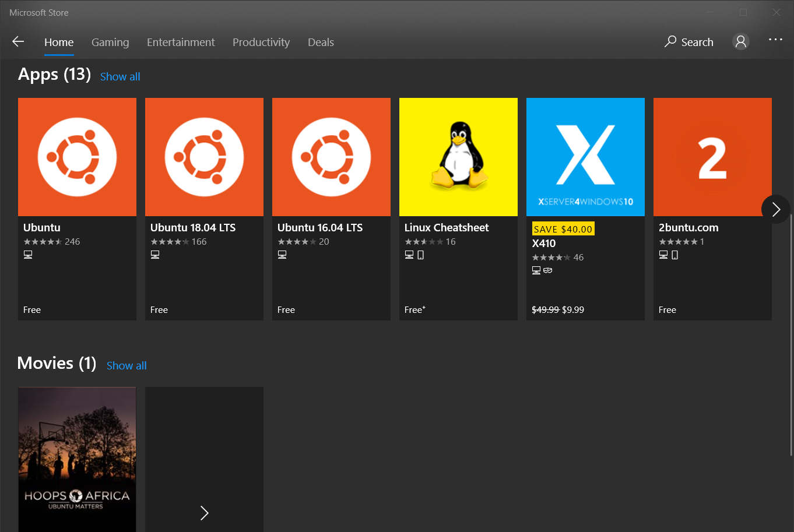The width and height of the screenshot is (794, 532).
Task: Click the Ubuntu app title
Action: point(42,227)
